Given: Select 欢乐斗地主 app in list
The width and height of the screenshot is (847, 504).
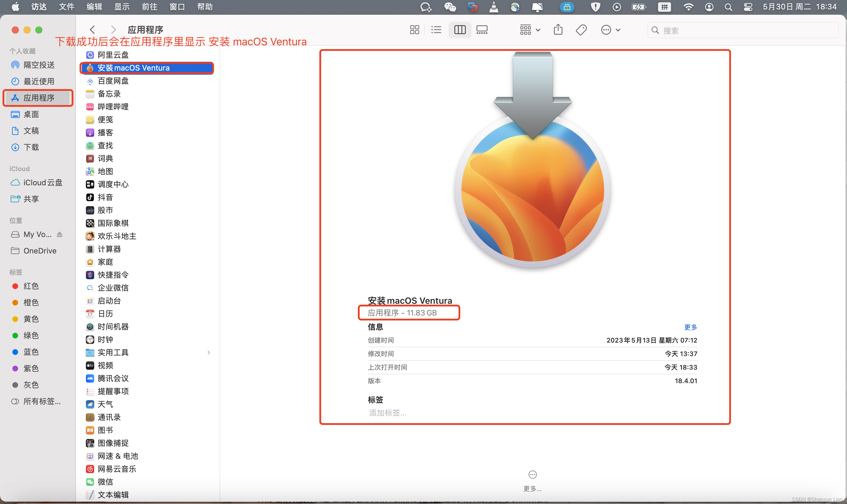Looking at the screenshot, I should tap(147, 236).
